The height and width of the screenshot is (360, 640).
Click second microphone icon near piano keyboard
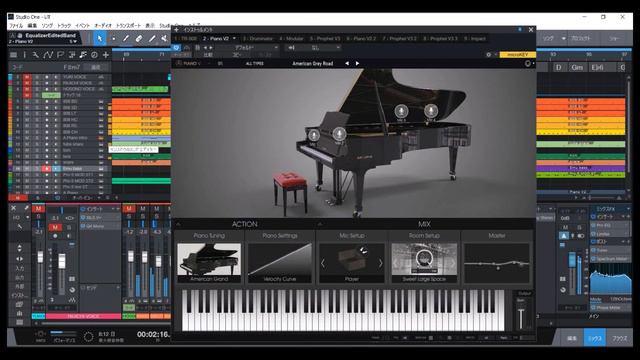[x=339, y=133]
